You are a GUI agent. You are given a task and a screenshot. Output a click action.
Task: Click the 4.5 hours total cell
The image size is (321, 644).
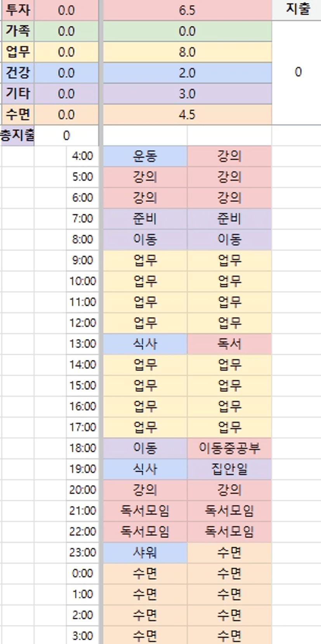187,115
